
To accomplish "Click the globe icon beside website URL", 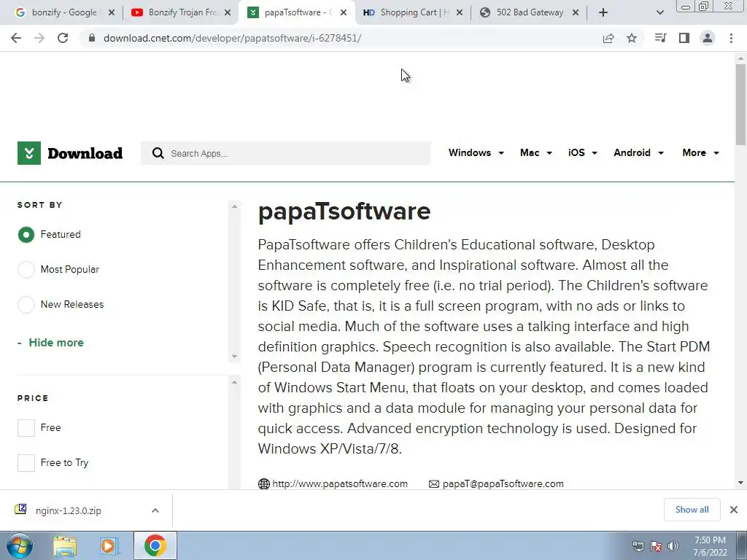I will pyautogui.click(x=263, y=484).
